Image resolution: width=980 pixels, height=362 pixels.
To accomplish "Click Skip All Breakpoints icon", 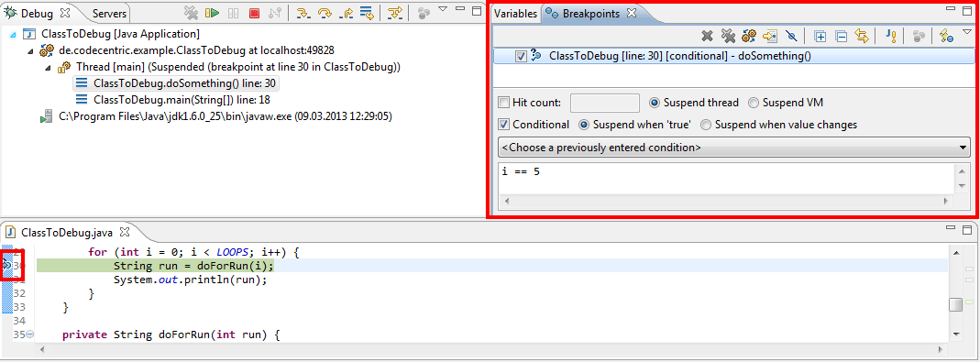I will coord(790,37).
